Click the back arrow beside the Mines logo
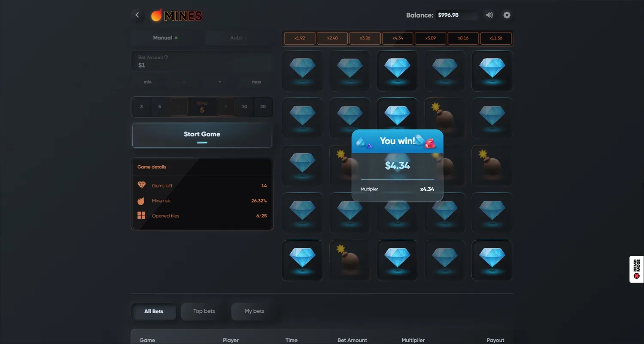 [137, 15]
